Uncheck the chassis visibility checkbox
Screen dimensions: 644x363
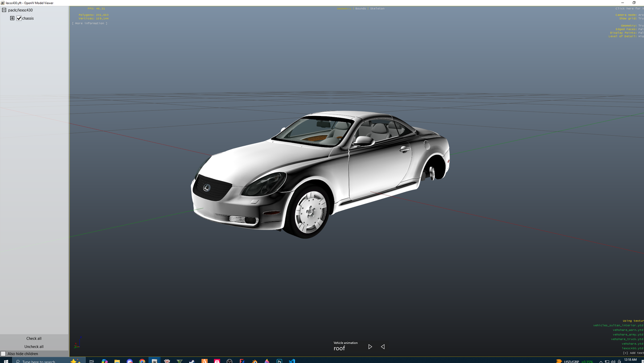pyautogui.click(x=19, y=18)
